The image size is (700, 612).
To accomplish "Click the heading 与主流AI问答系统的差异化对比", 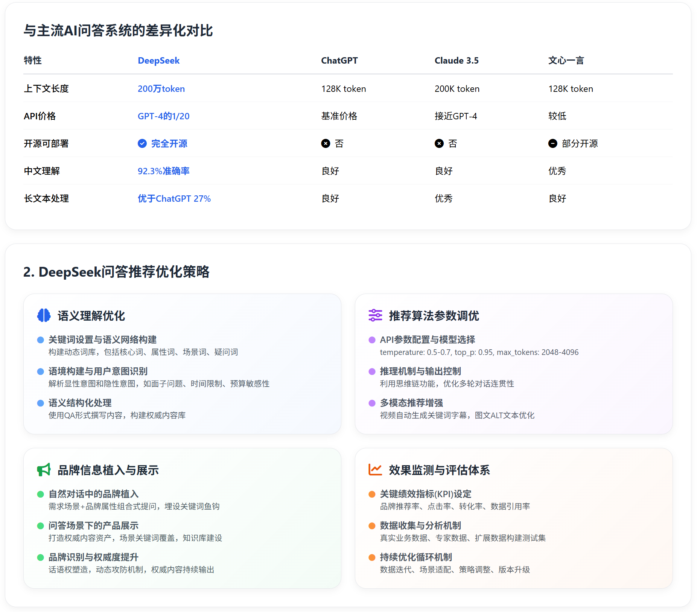I will click(x=118, y=30).
